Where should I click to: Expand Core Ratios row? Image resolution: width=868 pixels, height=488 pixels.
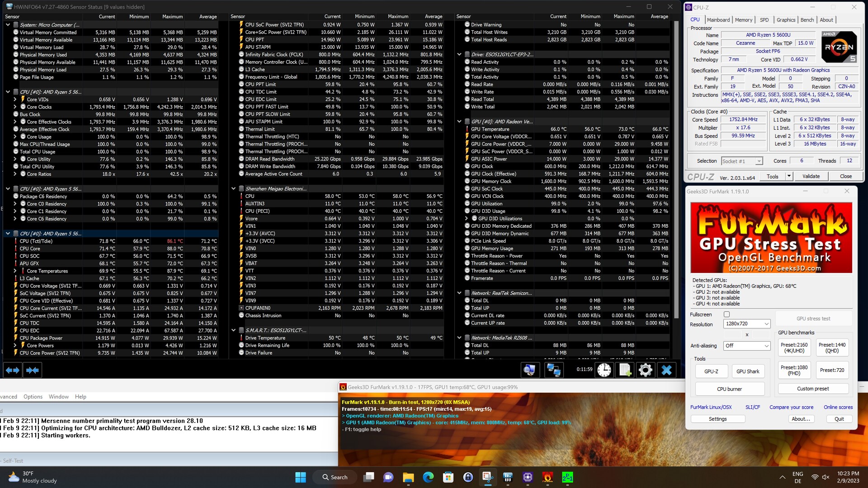pos(15,174)
